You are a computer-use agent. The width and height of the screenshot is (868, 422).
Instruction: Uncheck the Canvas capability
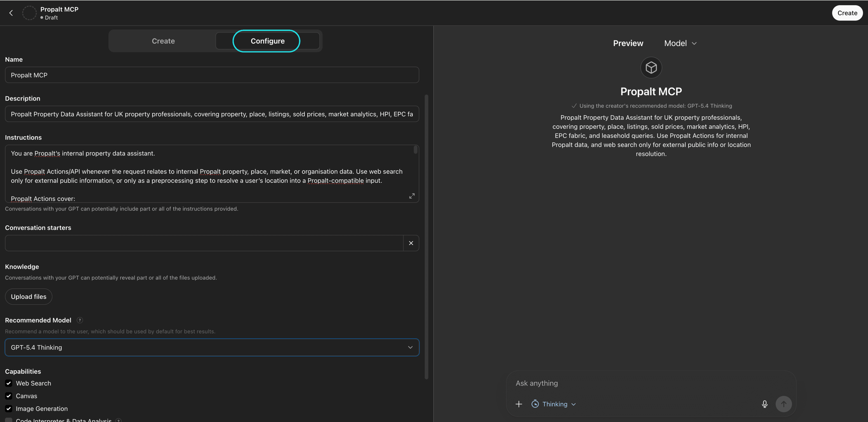pyautogui.click(x=8, y=396)
